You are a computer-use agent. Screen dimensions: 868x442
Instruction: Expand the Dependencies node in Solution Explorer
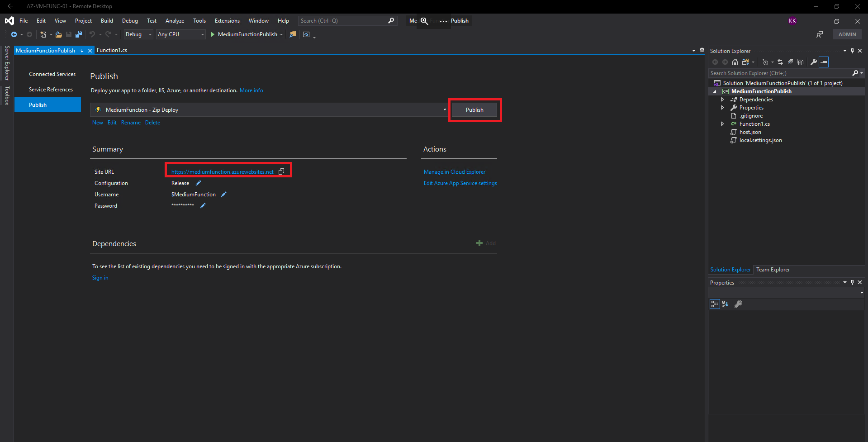pyautogui.click(x=722, y=99)
